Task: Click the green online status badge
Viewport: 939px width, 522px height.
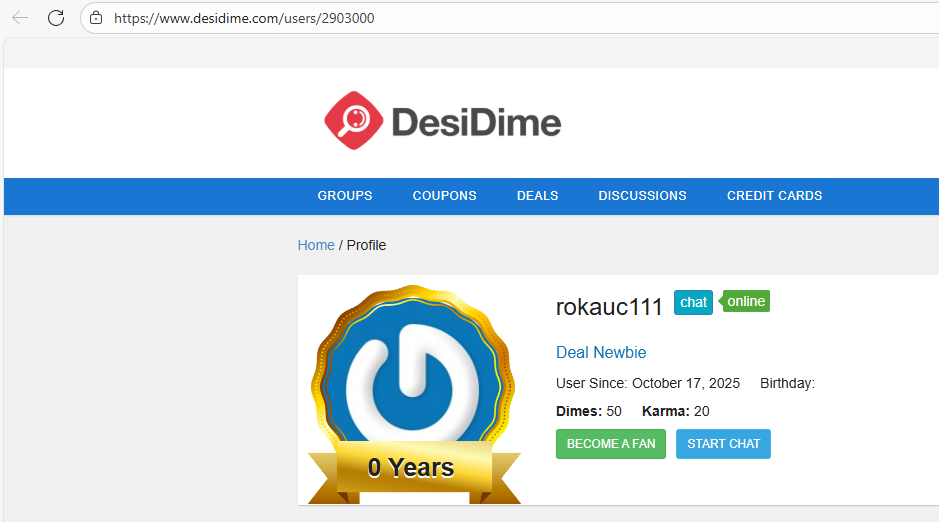Action: [x=746, y=301]
